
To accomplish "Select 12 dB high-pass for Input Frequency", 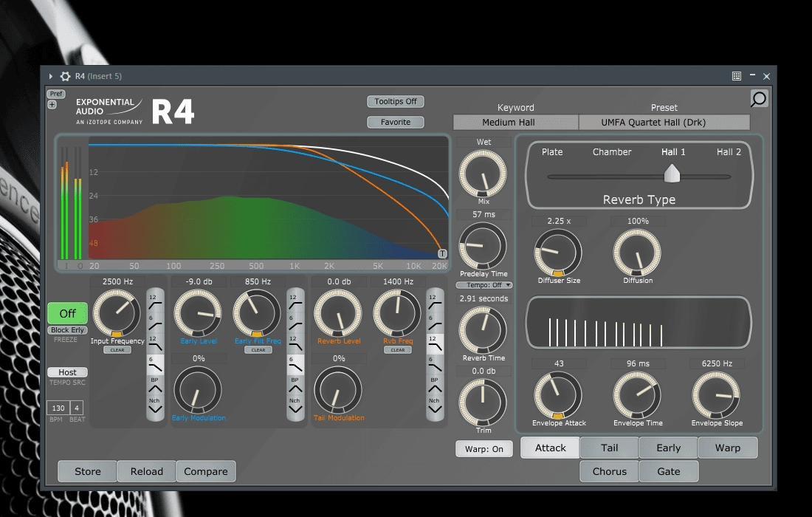I will 155,302.
